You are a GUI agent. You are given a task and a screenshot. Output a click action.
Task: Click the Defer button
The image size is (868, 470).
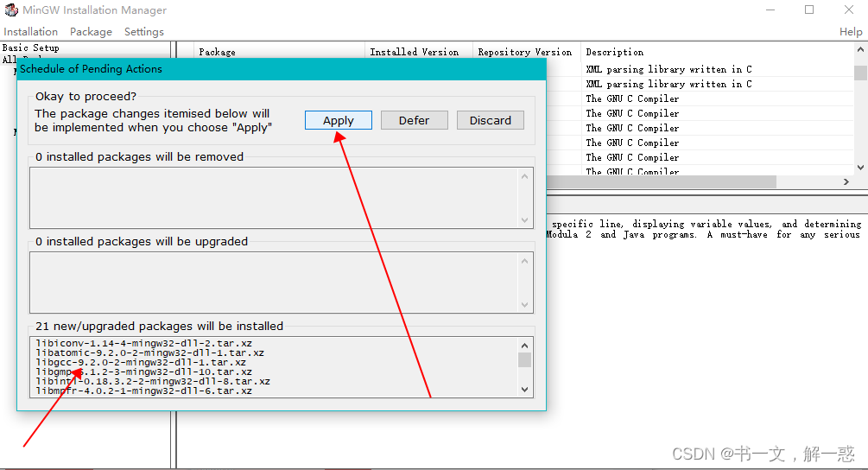[x=414, y=120]
